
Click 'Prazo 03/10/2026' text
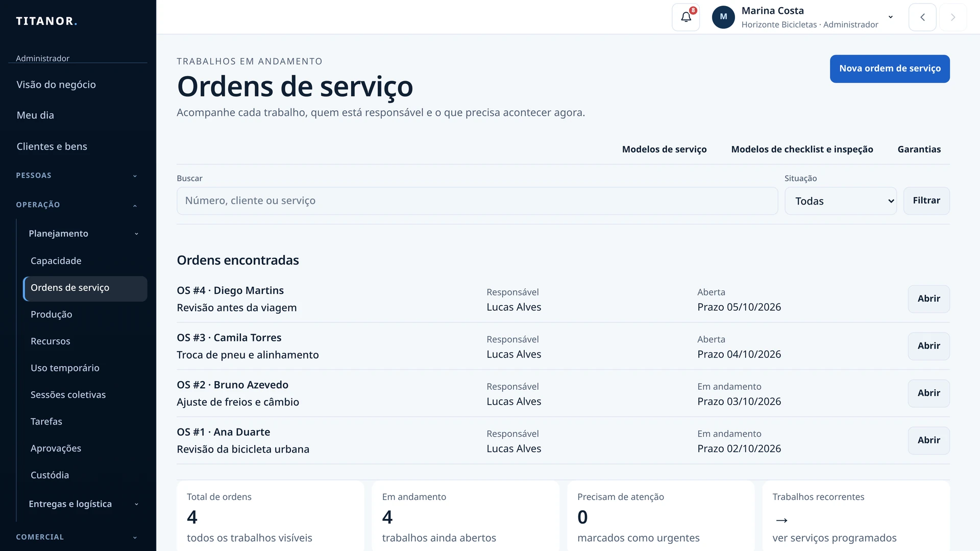tap(739, 402)
